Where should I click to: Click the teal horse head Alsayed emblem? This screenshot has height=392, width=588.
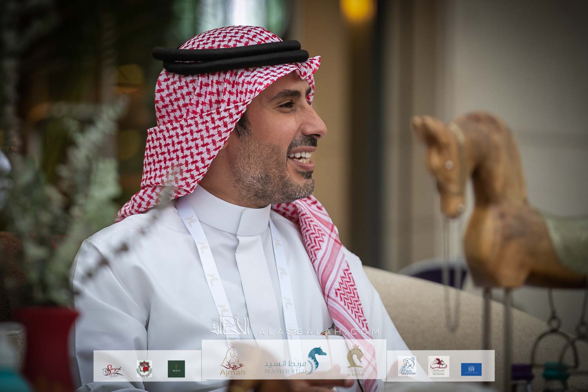316,361
